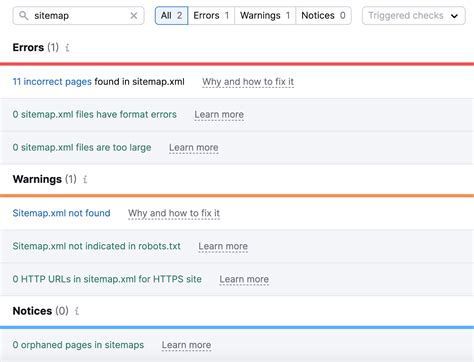Open fix guide for incorrect sitemap pages
Image resolution: width=474 pixels, height=362 pixels.
point(248,82)
